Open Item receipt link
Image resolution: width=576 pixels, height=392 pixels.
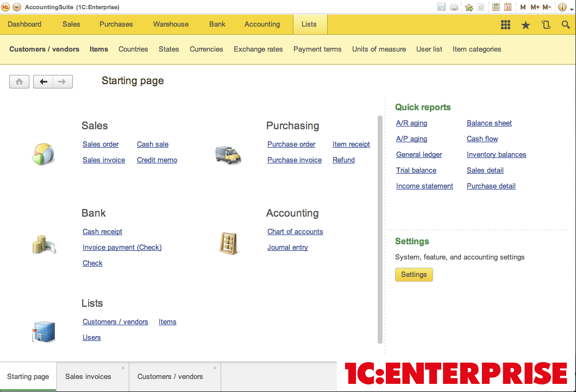click(351, 144)
